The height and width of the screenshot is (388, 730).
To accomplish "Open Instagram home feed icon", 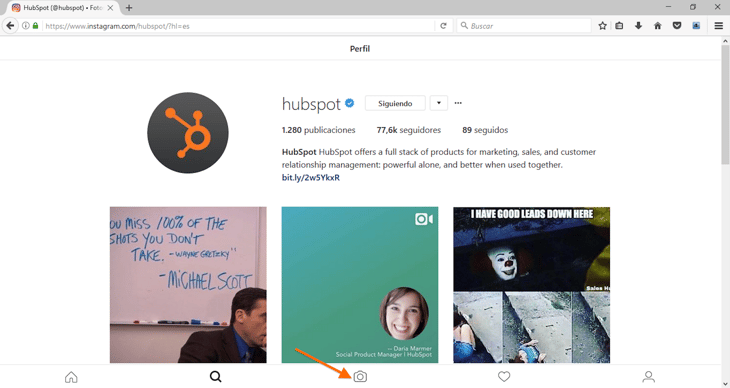I will (x=71, y=376).
